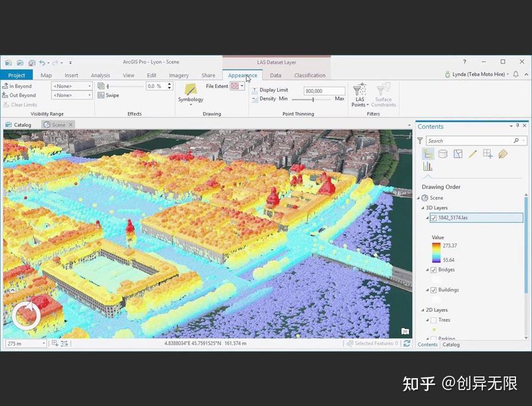Select List By Data Source icon in Contents
Screen dimensions: 532x406
pyautogui.click(x=443, y=154)
